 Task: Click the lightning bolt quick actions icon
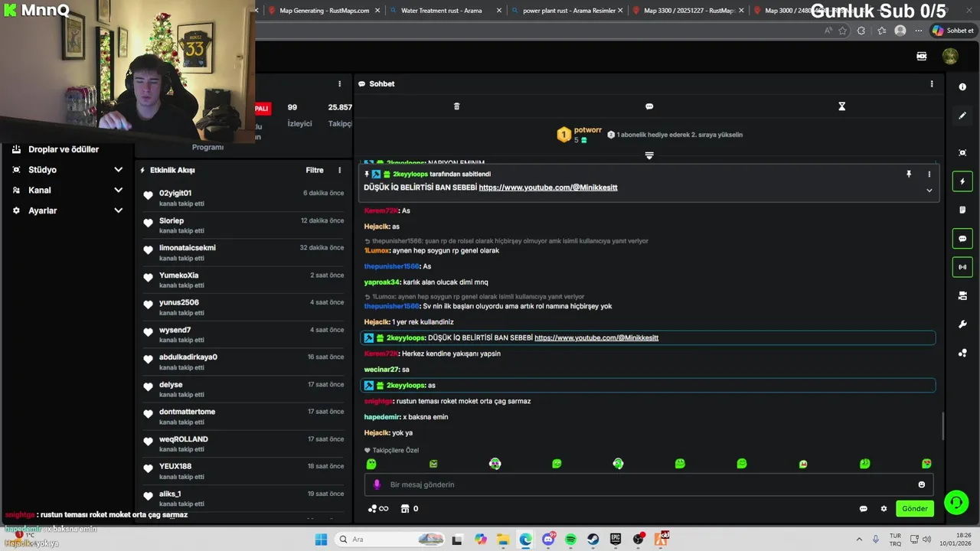point(962,181)
